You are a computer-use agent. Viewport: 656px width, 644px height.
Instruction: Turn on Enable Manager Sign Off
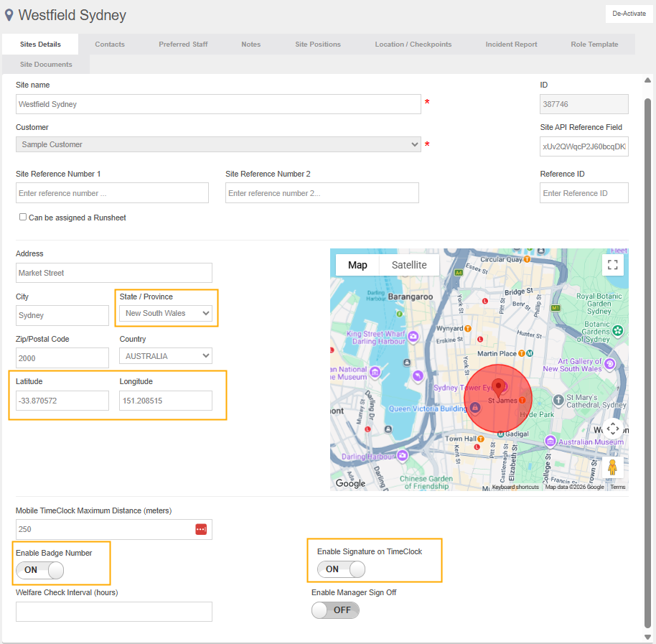click(335, 610)
